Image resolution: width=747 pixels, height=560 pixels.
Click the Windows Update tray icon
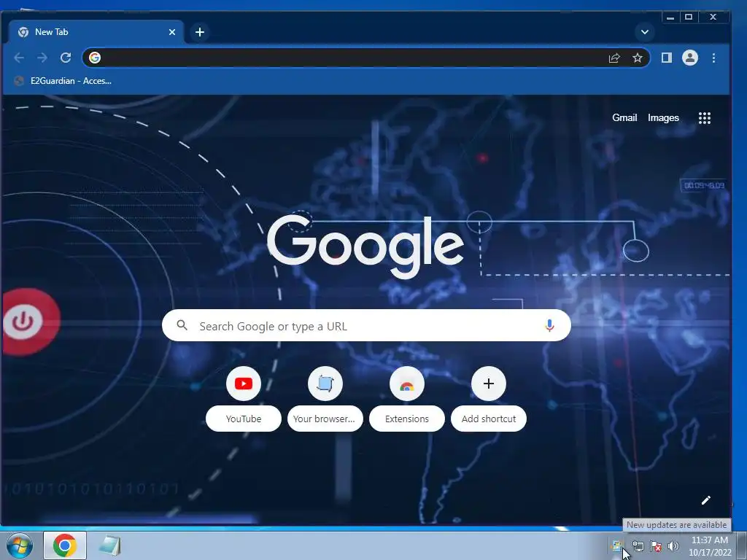tap(617, 545)
